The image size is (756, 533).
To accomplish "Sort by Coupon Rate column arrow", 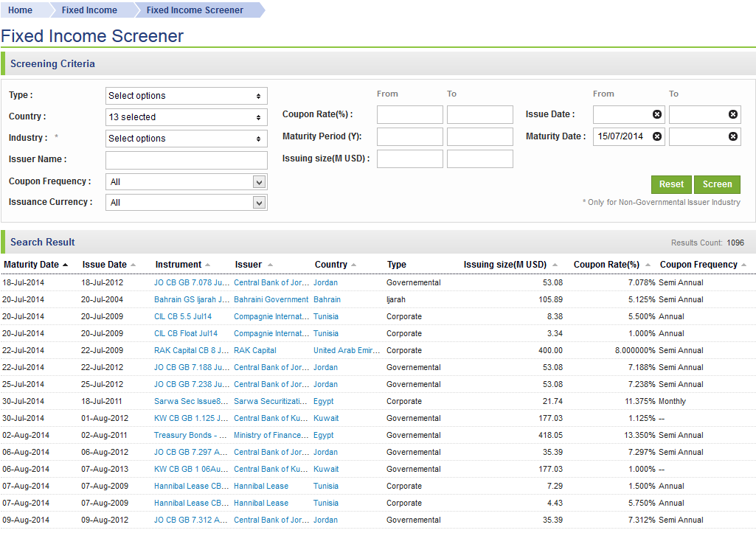I will coord(648,265).
